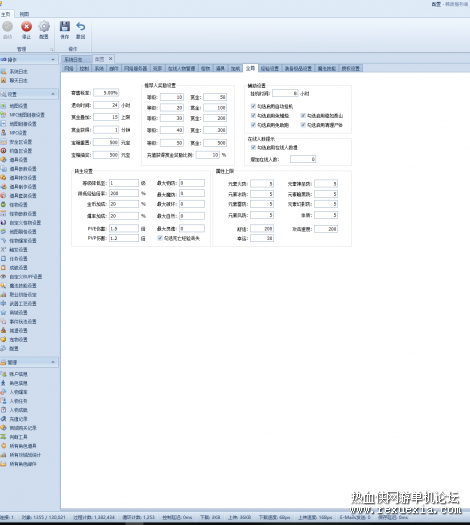
Task: Click the red 停止 stop icon
Action: coord(26,26)
